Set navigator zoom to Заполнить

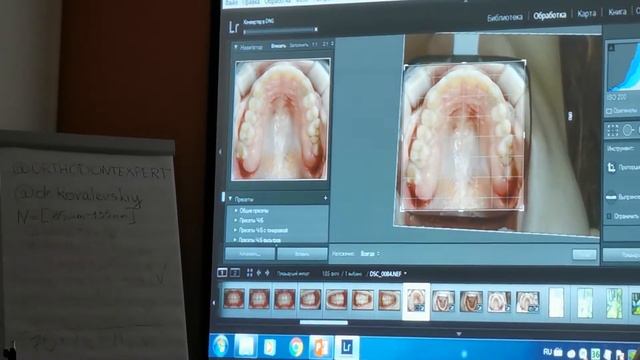coord(299,45)
